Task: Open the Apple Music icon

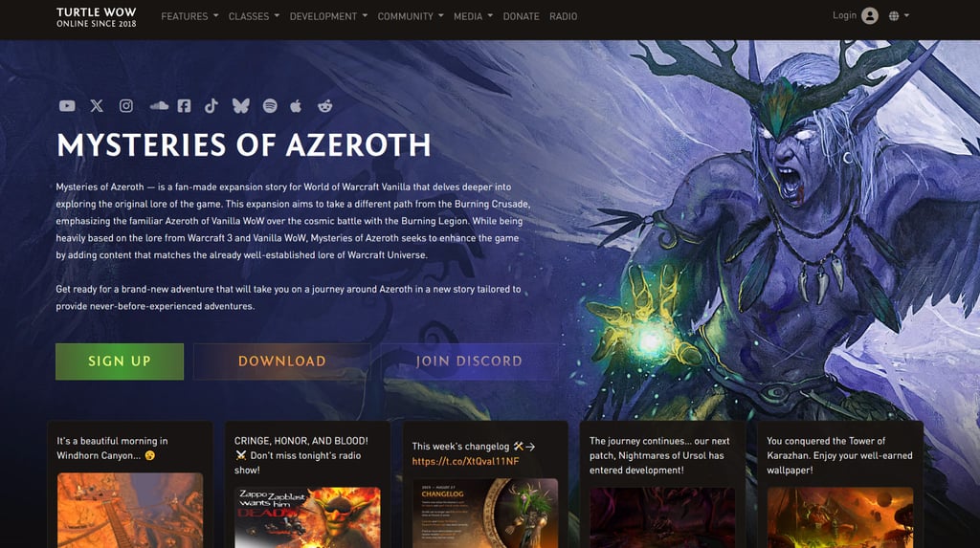Action: 296,105
